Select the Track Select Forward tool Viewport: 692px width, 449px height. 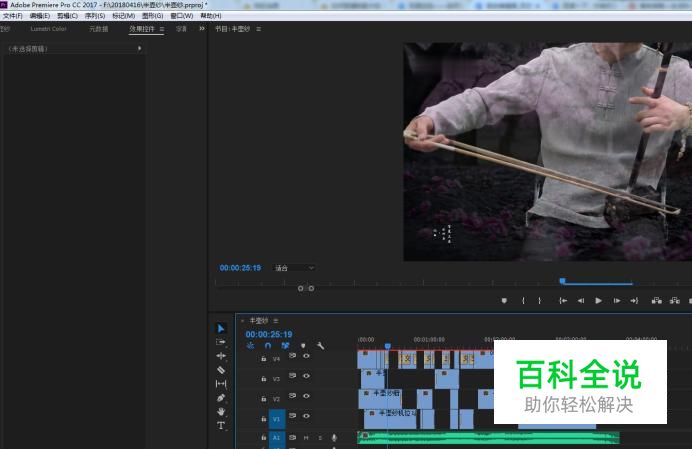coord(221,342)
